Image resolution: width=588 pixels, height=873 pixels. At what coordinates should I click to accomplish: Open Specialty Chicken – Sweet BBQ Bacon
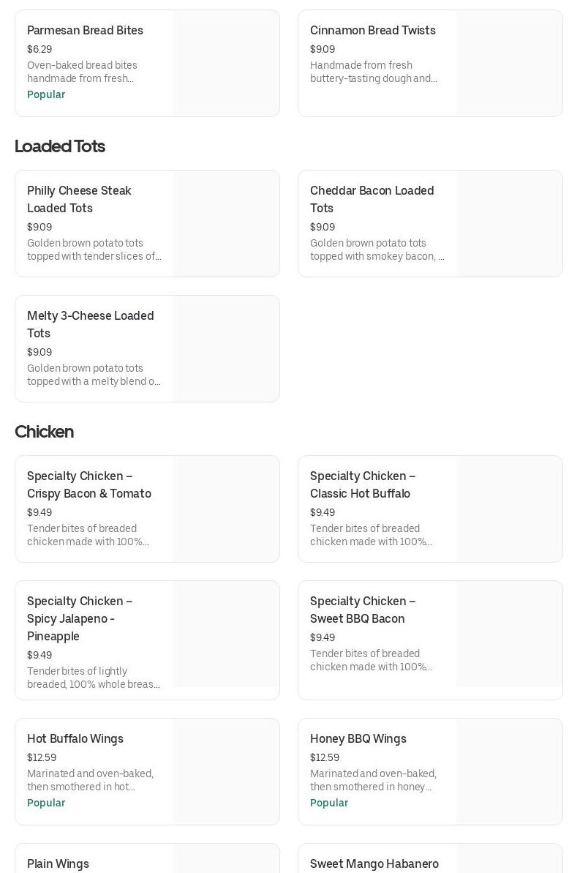pos(362,610)
